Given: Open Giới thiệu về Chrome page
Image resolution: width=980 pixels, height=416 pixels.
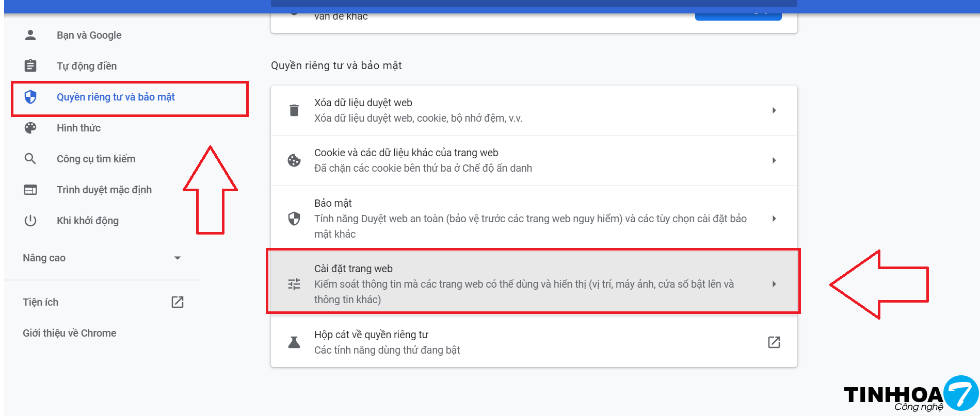Looking at the screenshot, I should 70,333.
